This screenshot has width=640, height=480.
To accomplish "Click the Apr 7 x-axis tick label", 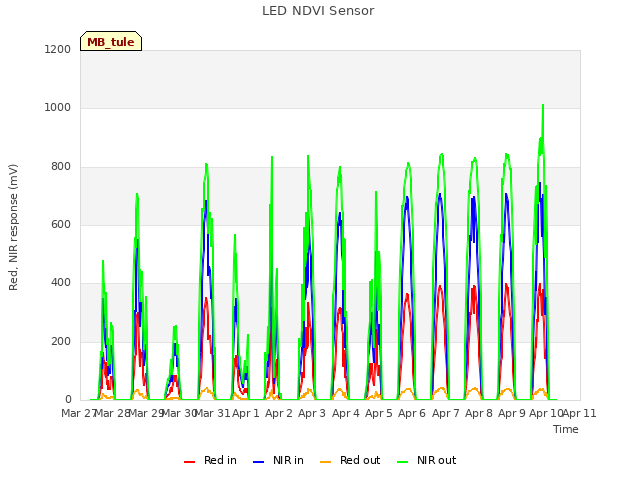I will point(446,413).
